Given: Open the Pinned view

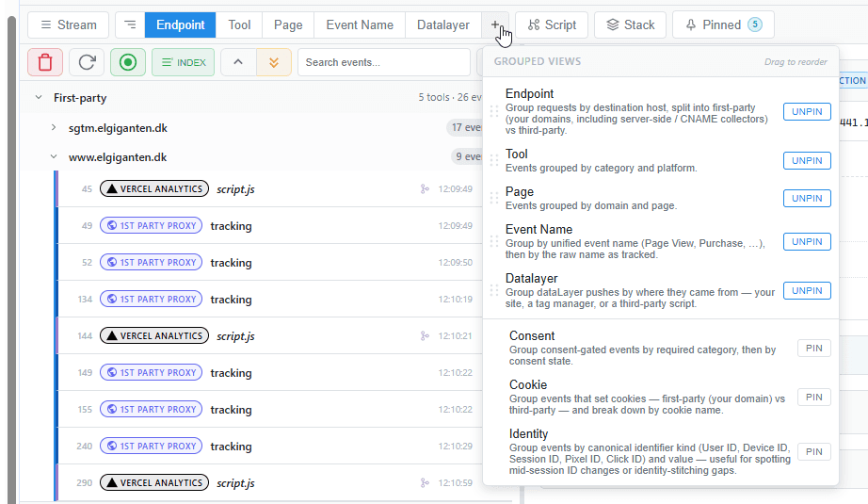Looking at the screenshot, I should point(724,24).
